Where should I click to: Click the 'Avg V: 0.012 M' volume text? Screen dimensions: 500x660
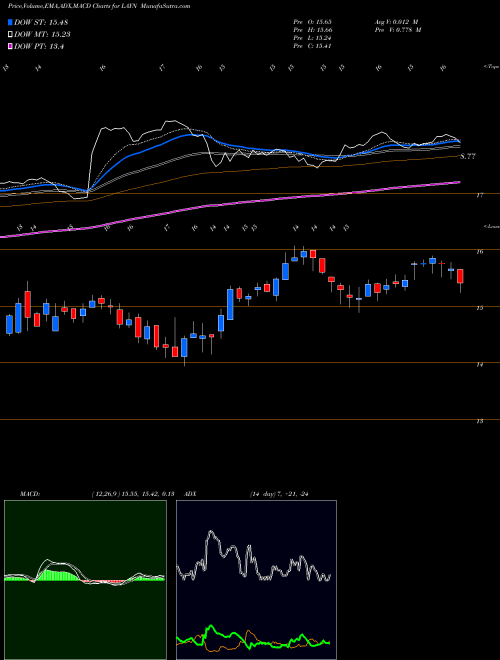pos(397,22)
